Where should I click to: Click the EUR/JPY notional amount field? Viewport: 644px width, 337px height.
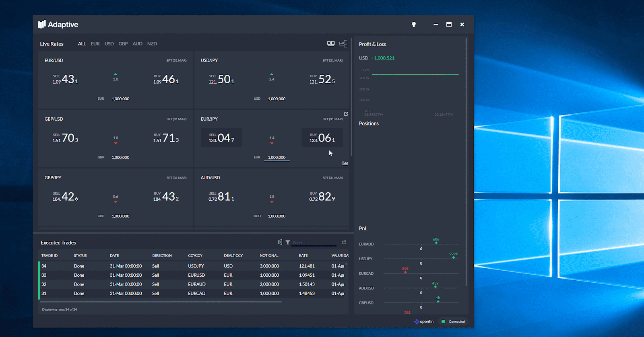point(277,157)
